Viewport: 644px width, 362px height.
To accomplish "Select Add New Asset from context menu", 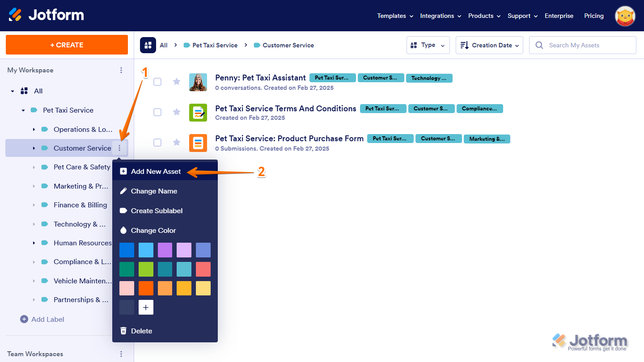I will (156, 172).
